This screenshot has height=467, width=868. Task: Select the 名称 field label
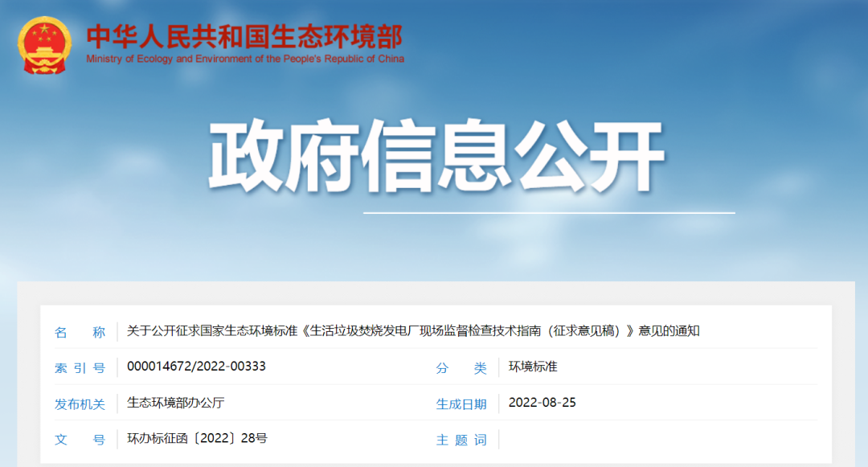click(x=80, y=332)
